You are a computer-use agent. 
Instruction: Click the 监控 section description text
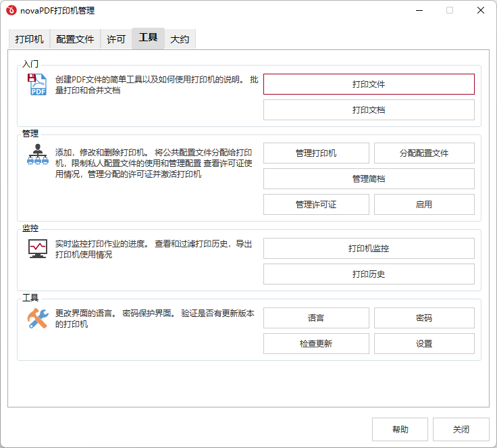[x=154, y=249]
